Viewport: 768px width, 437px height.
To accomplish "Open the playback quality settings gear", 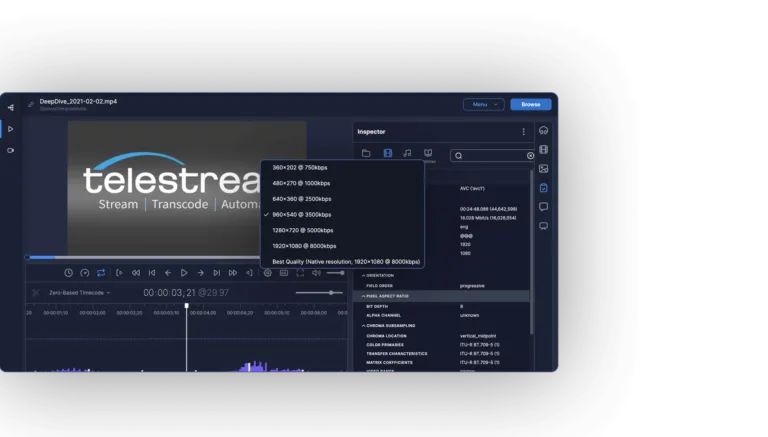I will pos(267,272).
